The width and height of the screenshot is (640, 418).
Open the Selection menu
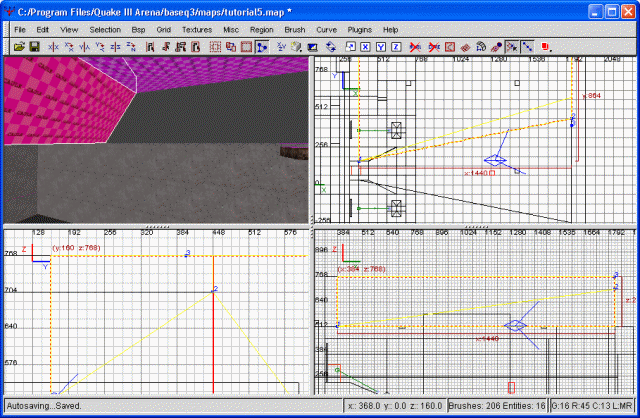pyautogui.click(x=105, y=30)
